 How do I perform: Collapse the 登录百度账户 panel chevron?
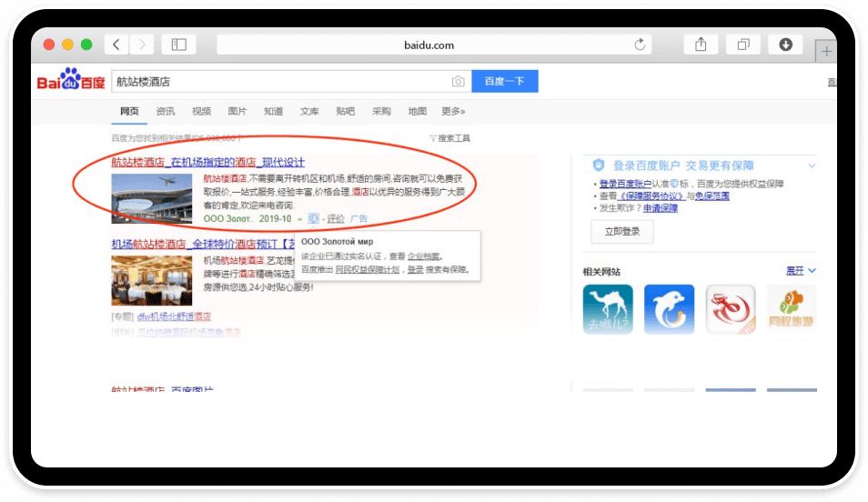click(812, 166)
